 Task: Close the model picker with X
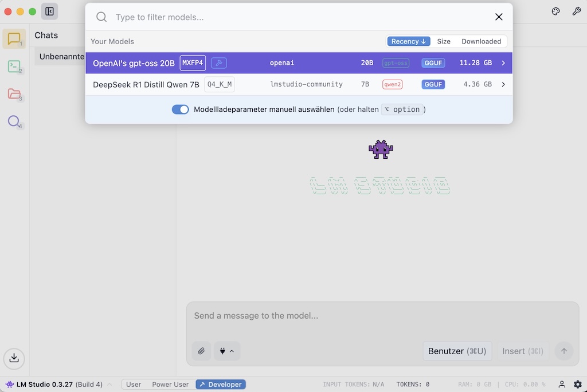(x=499, y=17)
